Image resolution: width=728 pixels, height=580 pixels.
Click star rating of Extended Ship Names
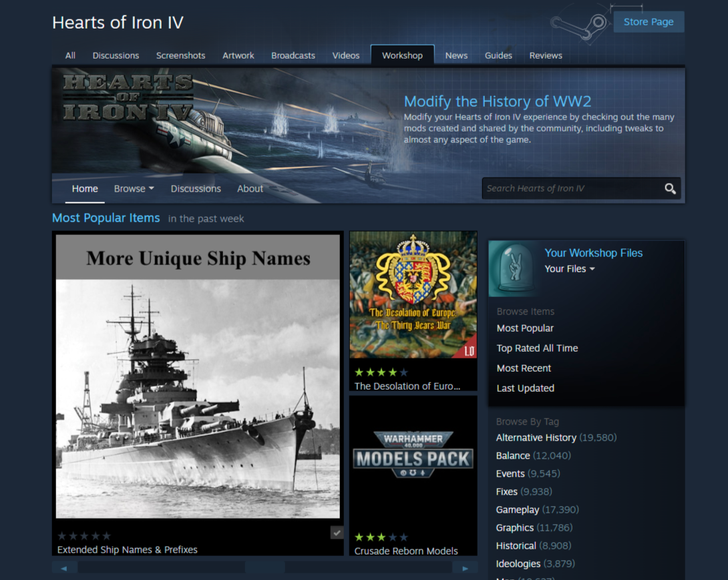pos(84,536)
